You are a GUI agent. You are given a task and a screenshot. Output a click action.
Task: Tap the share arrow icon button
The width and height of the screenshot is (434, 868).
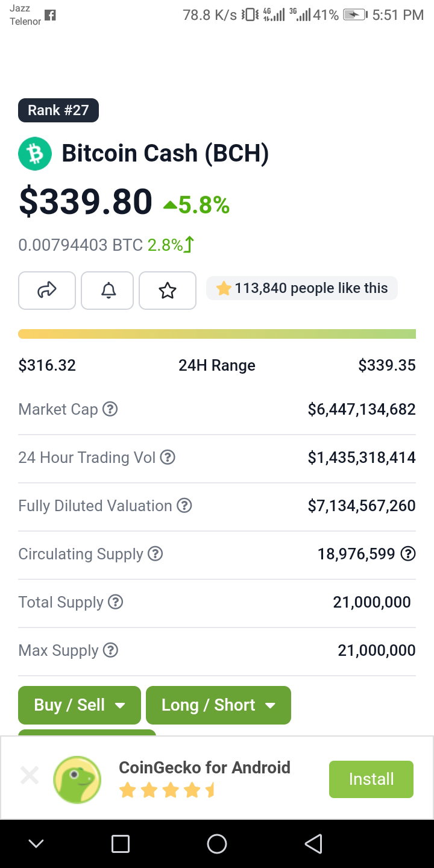click(x=47, y=291)
